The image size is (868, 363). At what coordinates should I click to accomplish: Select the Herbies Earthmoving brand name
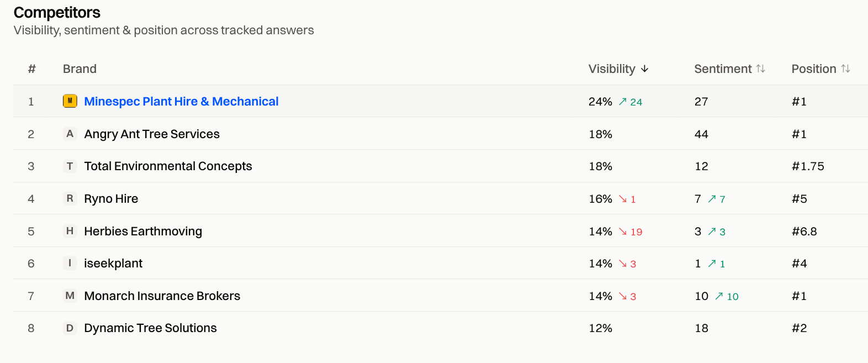tap(143, 232)
